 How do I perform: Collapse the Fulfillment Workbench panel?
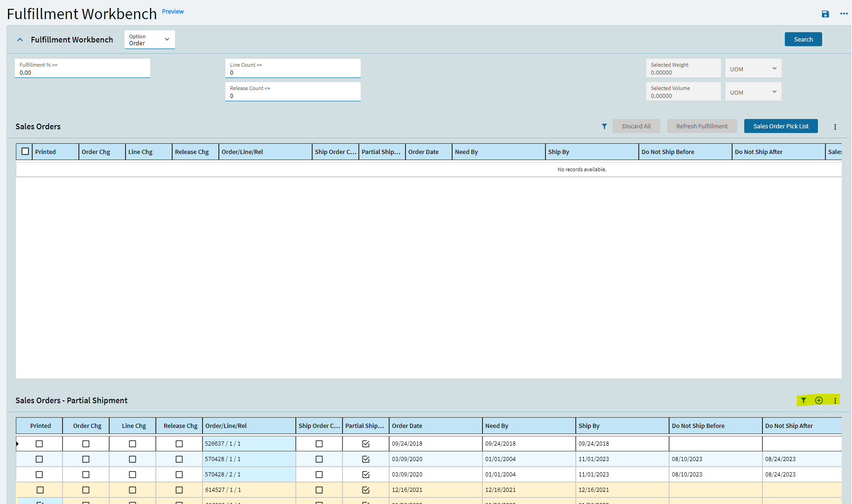tap(20, 40)
